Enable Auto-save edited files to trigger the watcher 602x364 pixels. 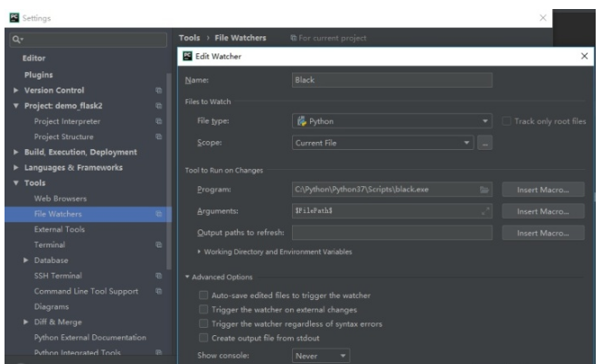203,295
